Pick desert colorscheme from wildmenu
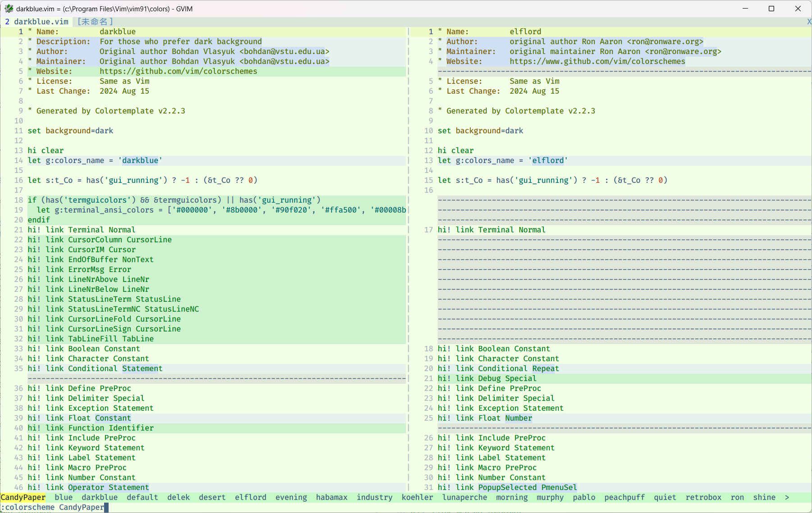The width and height of the screenshot is (812, 513). (212, 497)
